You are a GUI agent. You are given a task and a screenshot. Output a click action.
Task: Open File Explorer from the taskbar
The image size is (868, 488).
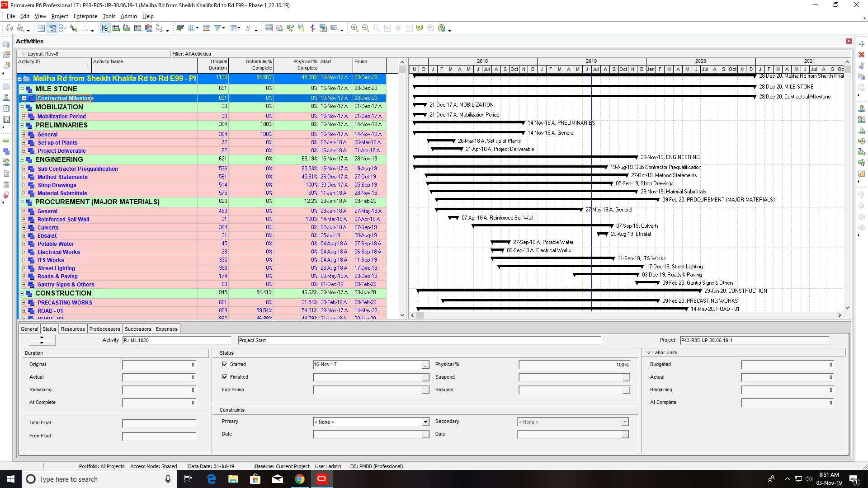tap(233, 479)
